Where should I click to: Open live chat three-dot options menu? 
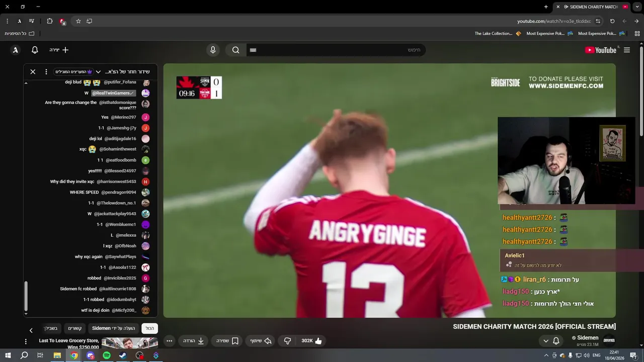click(46, 72)
